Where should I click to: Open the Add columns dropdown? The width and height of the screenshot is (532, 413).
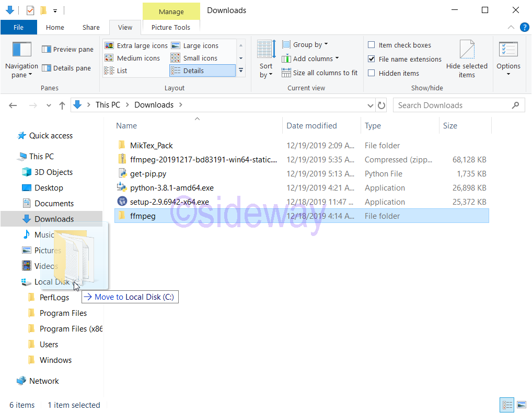310,58
